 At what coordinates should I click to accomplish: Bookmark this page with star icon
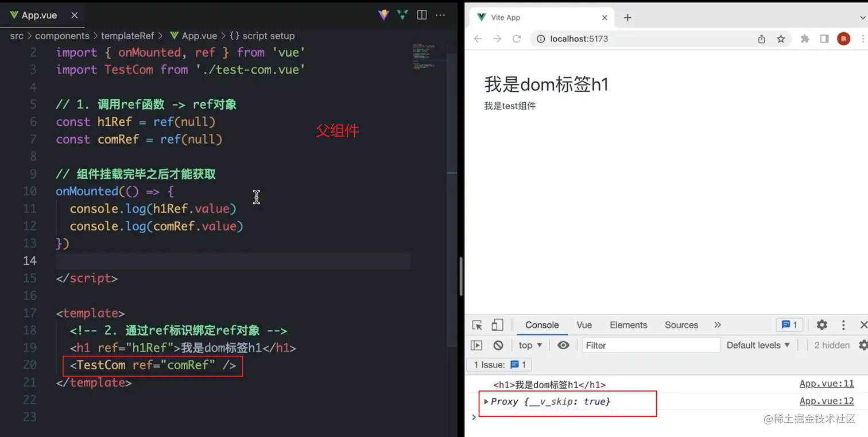(781, 38)
